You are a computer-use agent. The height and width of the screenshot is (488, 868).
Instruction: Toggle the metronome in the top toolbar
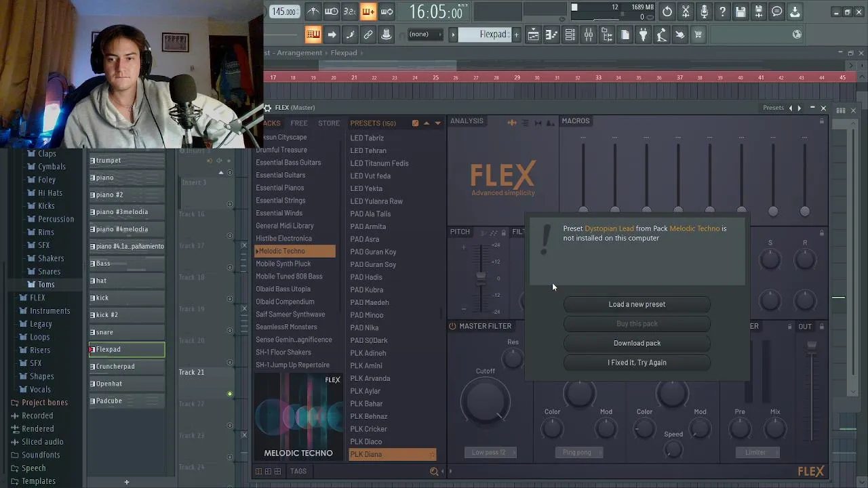(313, 12)
